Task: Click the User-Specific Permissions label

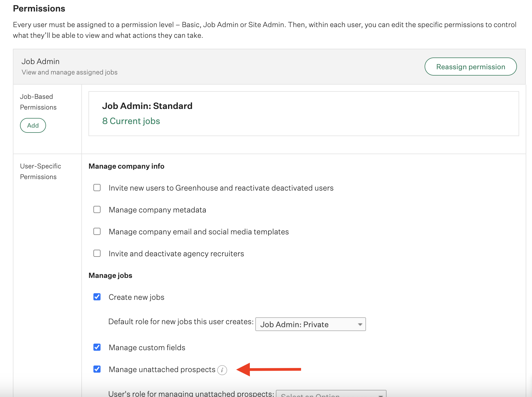Action: pos(41,171)
